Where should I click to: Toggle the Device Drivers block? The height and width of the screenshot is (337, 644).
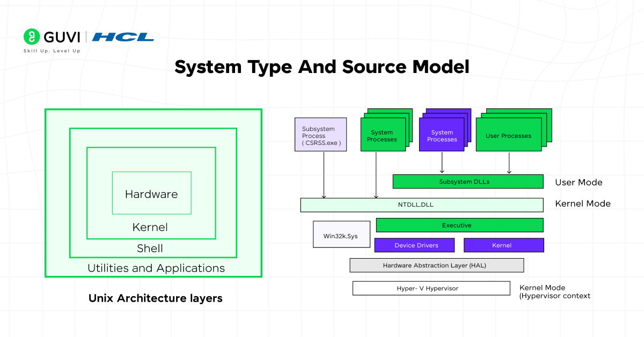tap(414, 245)
